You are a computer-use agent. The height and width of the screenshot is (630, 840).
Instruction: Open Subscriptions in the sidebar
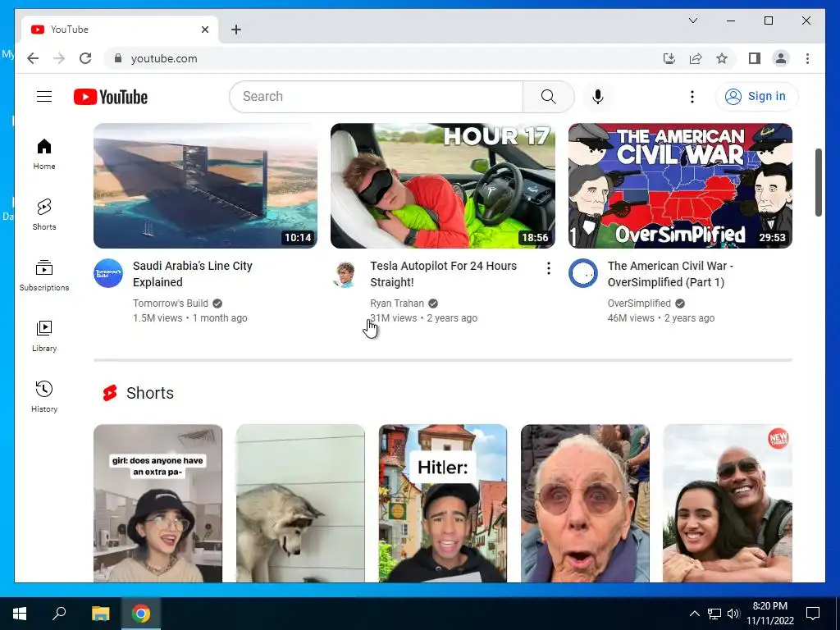[44, 276]
